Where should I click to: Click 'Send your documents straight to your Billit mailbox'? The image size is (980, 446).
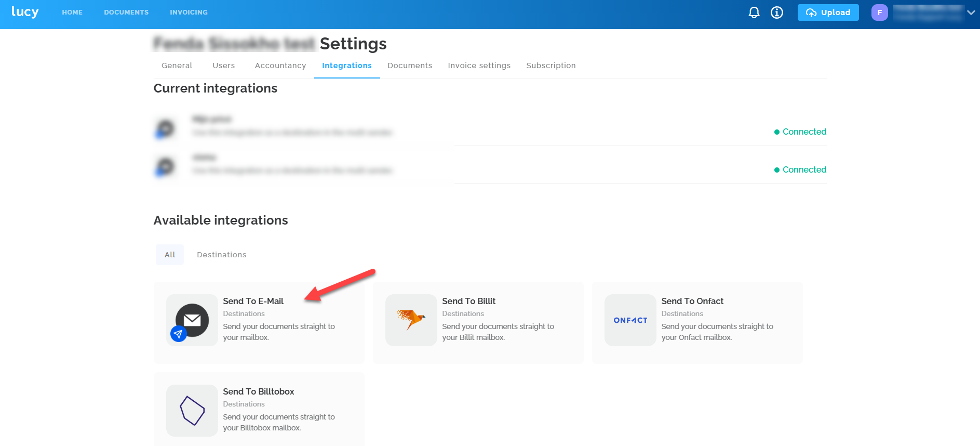click(498, 332)
